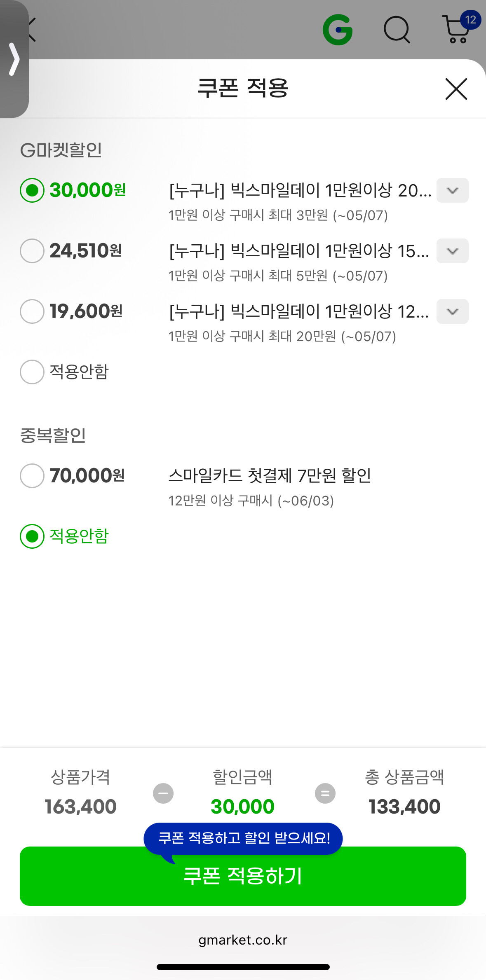Close the 쿠폰 적용 sheet with X

[x=456, y=89]
